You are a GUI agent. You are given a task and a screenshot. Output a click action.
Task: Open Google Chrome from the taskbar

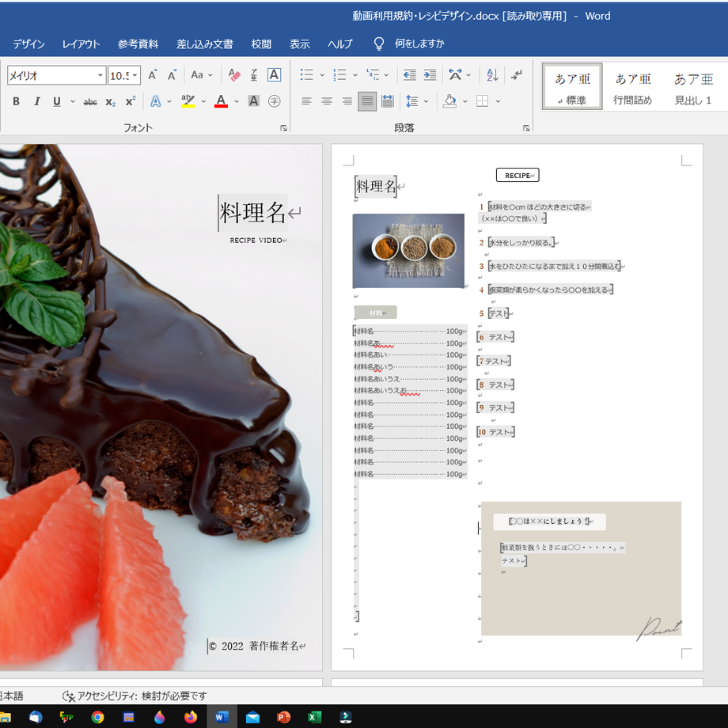97,718
